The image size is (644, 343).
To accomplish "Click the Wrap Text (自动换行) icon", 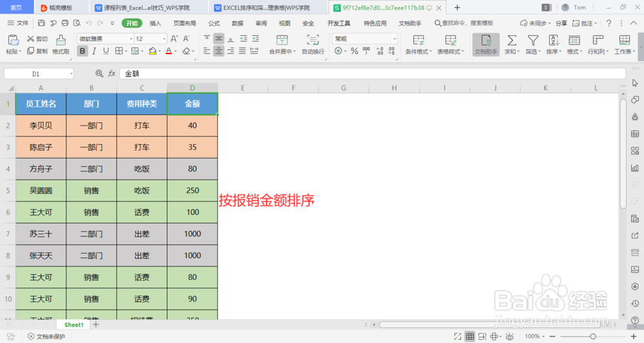I will coord(313,40).
